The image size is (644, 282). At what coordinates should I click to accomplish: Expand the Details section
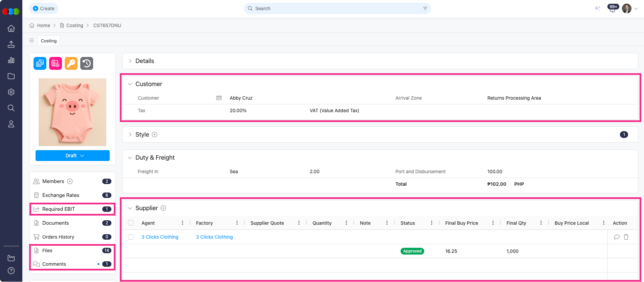coord(130,61)
